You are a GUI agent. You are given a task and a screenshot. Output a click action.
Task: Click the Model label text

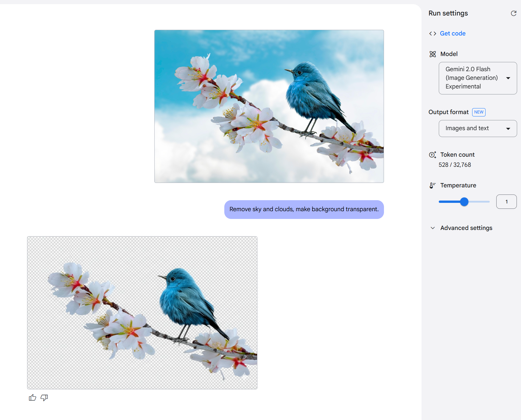pyautogui.click(x=449, y=54)
